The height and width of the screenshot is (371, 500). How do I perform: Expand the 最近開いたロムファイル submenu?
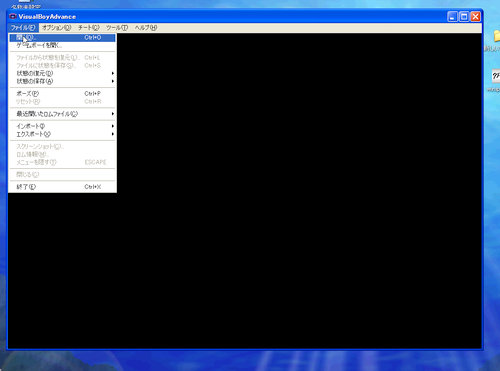click(x=62, y=114)
